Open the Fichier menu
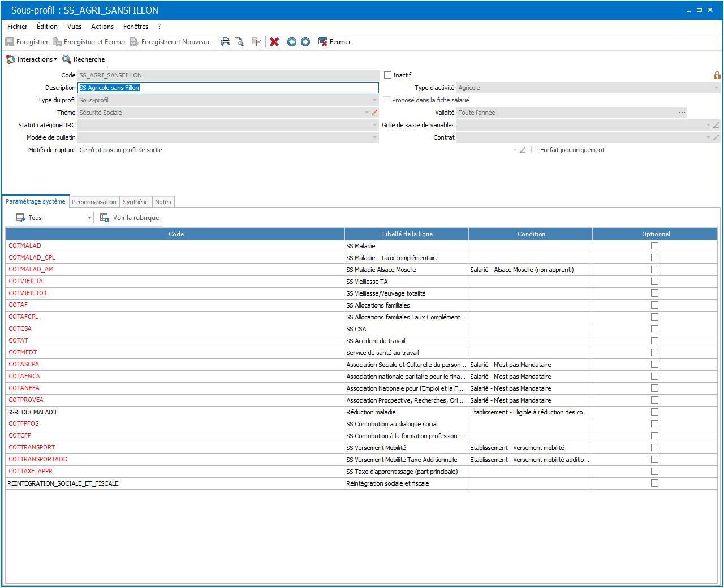 18,27
